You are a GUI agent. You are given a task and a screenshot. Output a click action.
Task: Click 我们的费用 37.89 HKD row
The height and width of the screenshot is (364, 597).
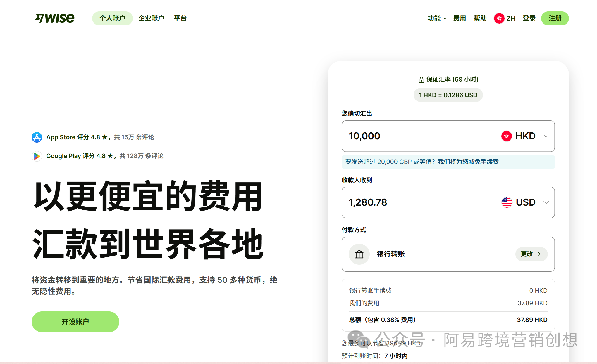pos(448,303)
